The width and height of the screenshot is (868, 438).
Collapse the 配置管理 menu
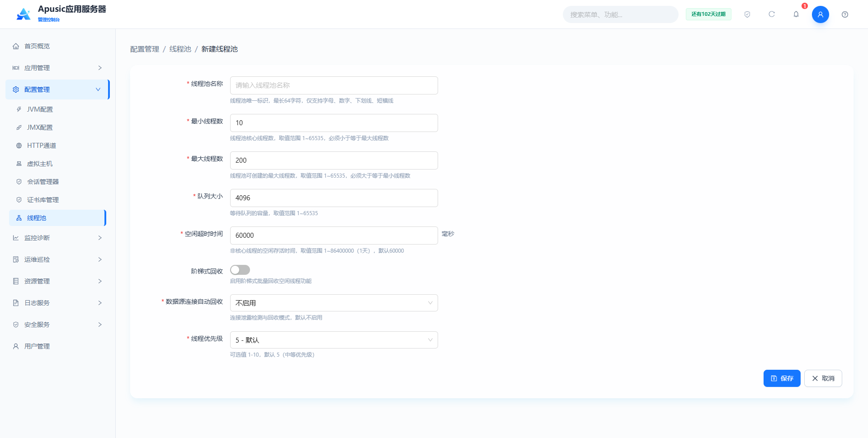(x=57, y=89)
